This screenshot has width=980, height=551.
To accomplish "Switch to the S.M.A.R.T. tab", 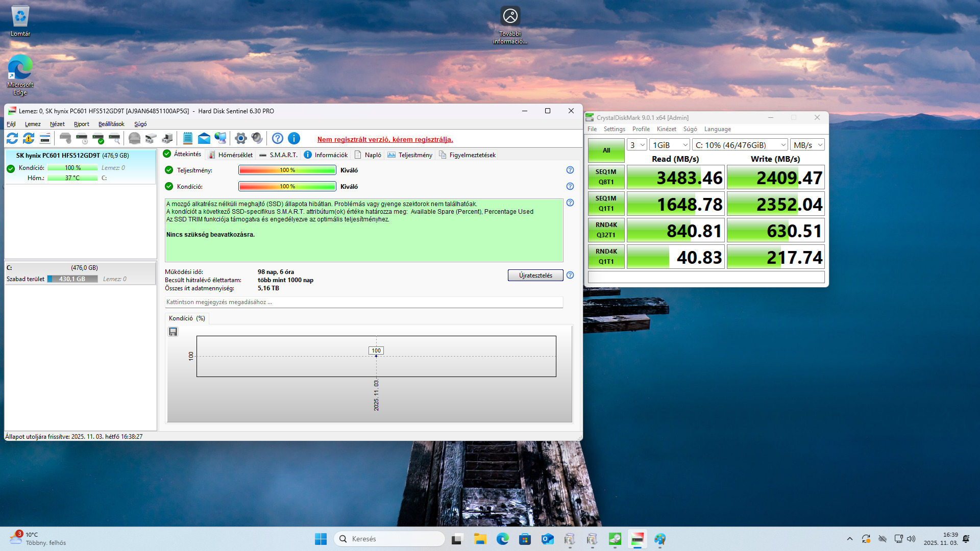I will pos(278,155).
